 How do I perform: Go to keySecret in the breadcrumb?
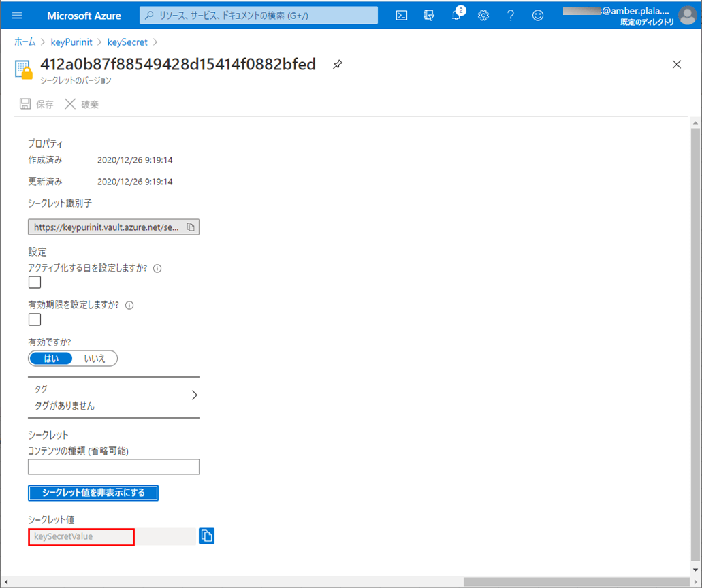pyautogui.click(x=127, y=42)
